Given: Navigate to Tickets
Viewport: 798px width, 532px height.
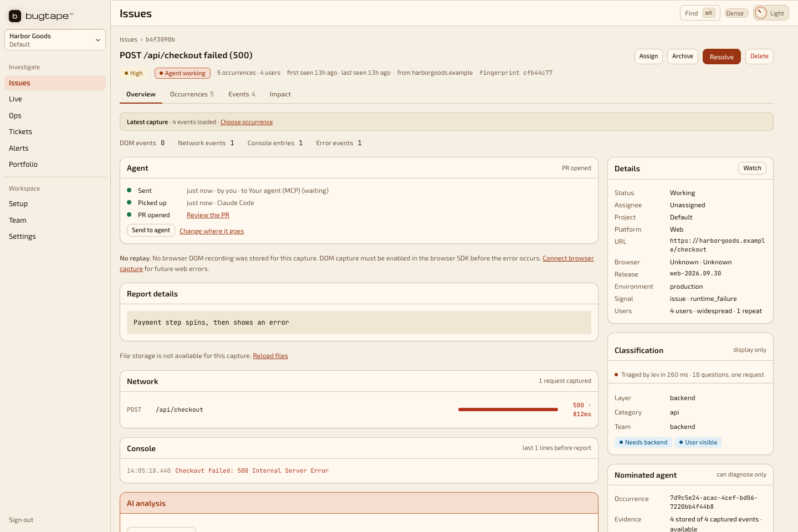Looking at the screenshot, I should (x=55, y=132).
